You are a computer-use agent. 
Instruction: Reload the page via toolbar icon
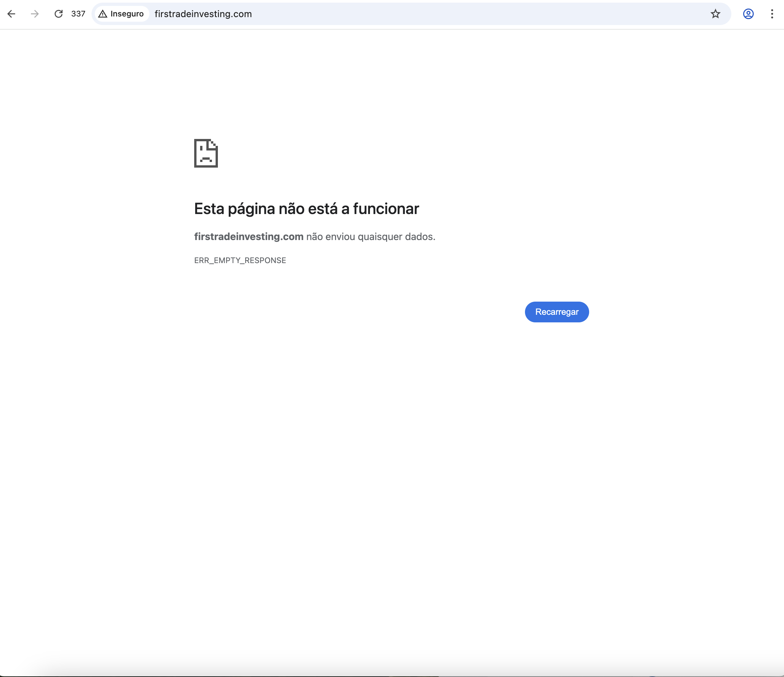point(59,14)
